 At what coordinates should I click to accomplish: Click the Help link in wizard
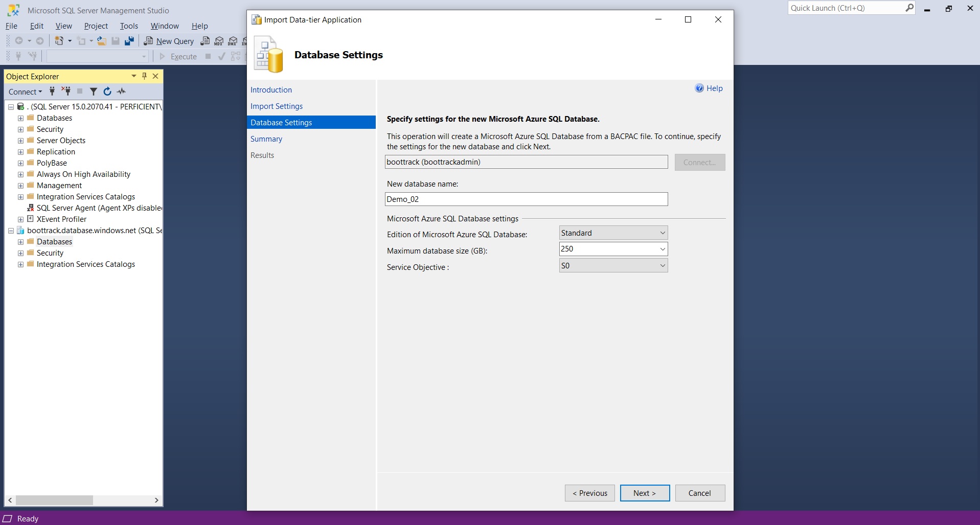point(714,88)
